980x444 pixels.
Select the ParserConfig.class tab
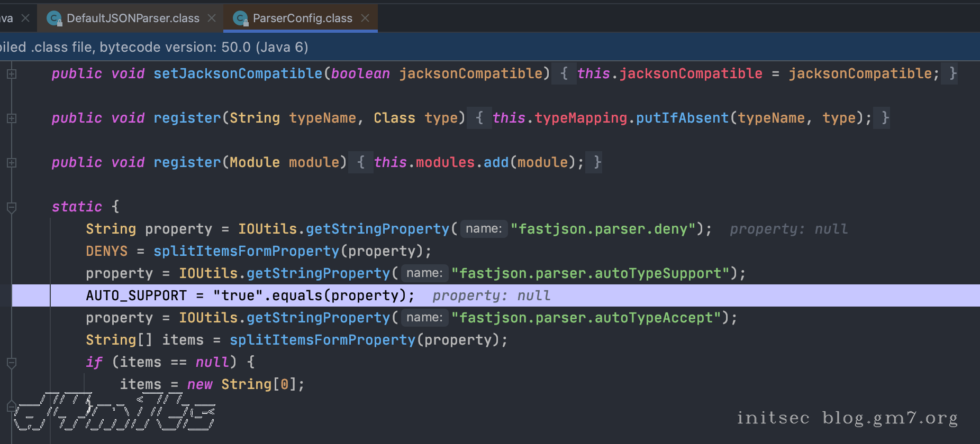tap(302, 18)
